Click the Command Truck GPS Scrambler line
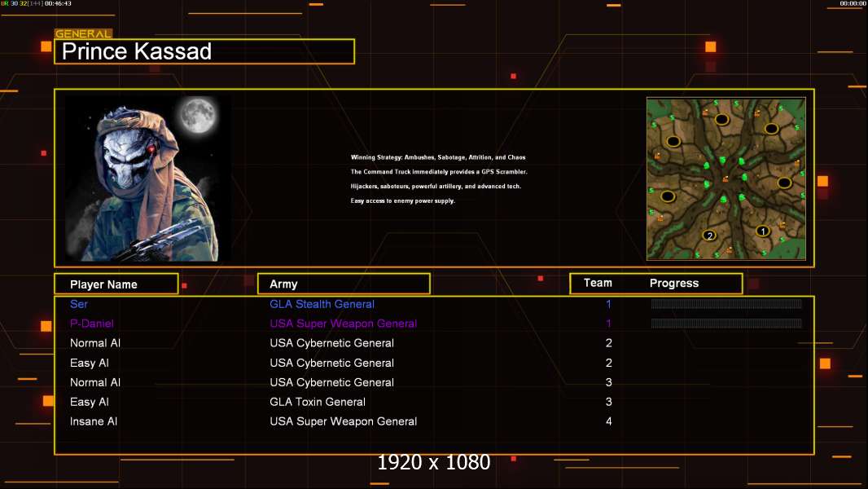Viewport: 868px width, 489px height. [439, 172]
